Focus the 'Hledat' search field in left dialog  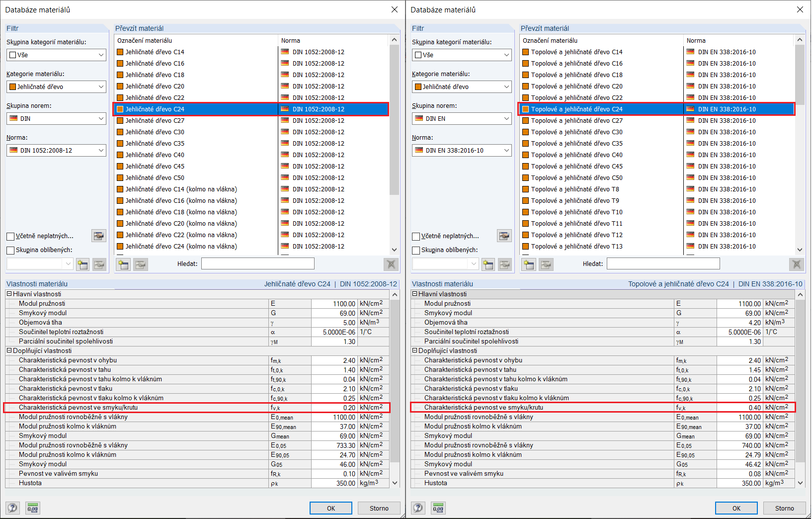(258, 264)
